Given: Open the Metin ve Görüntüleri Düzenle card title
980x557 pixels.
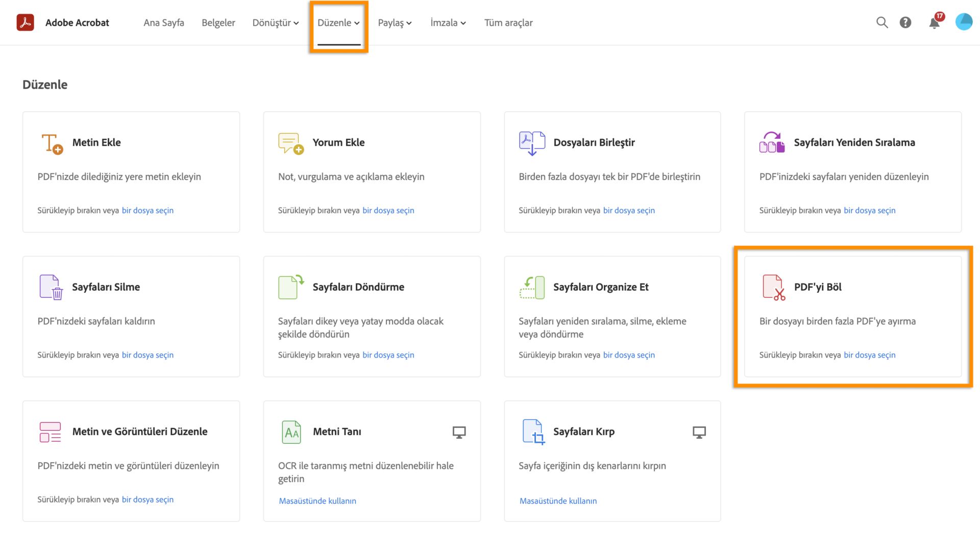Looking at the screenshot, I should (140, 432).
